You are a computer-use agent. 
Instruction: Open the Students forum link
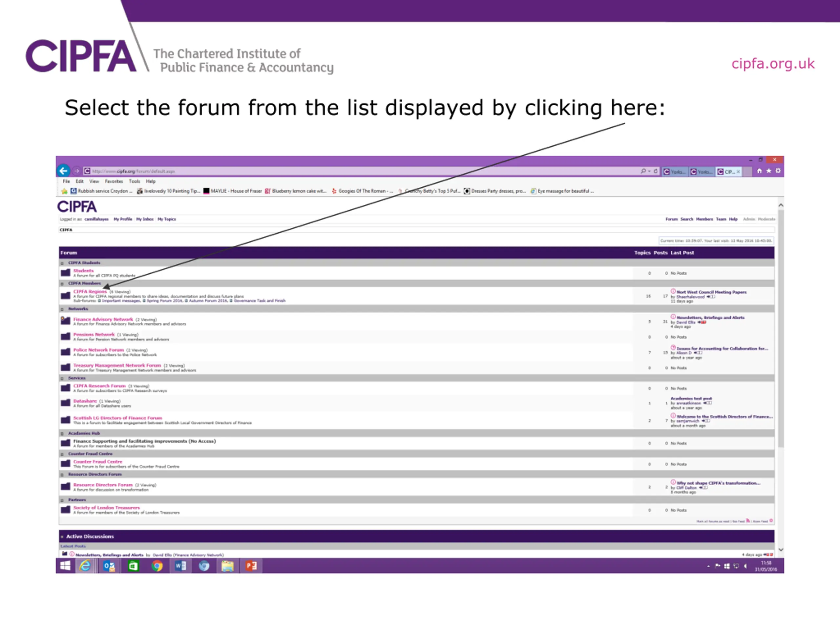[83, 271]
